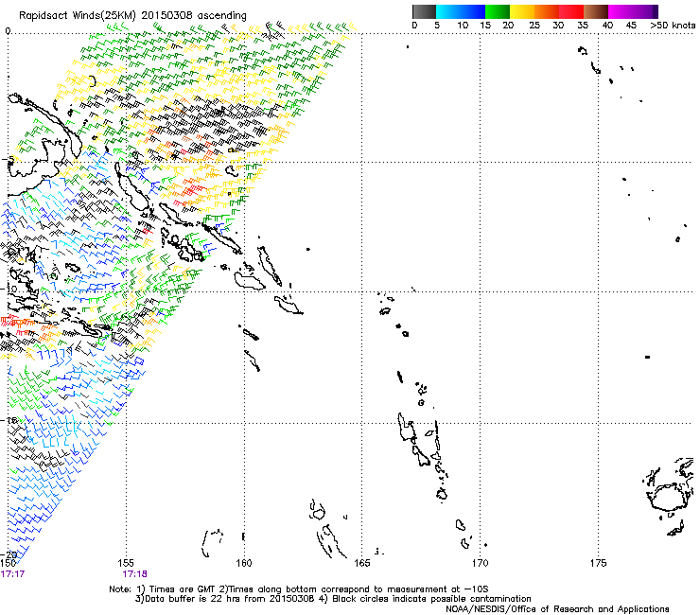Click the brown 35-40 knots legend segment
700x615 pixels.
[596, 11]
